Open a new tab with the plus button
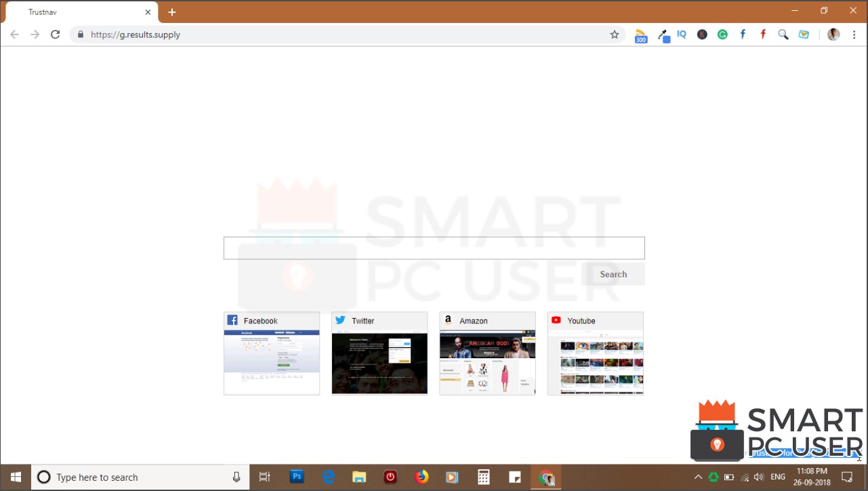This screenshot has height=491, width=868. (x=172, y=12)
